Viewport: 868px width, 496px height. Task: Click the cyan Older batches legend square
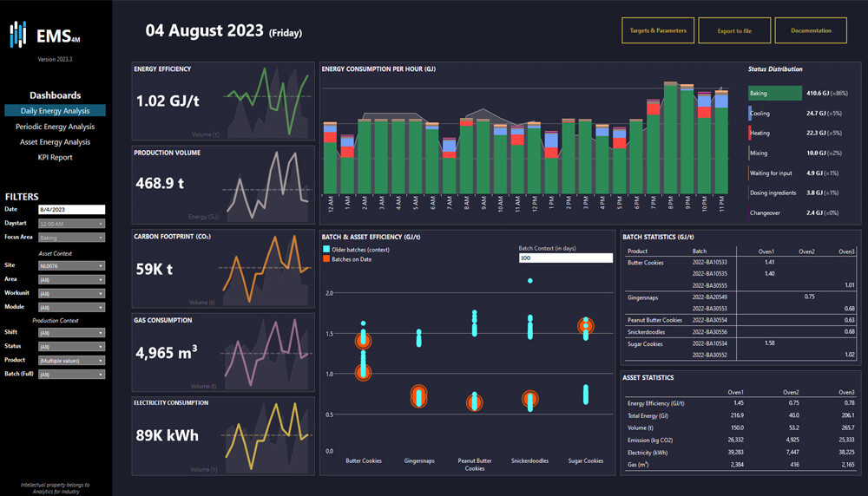tap(325, 249)
